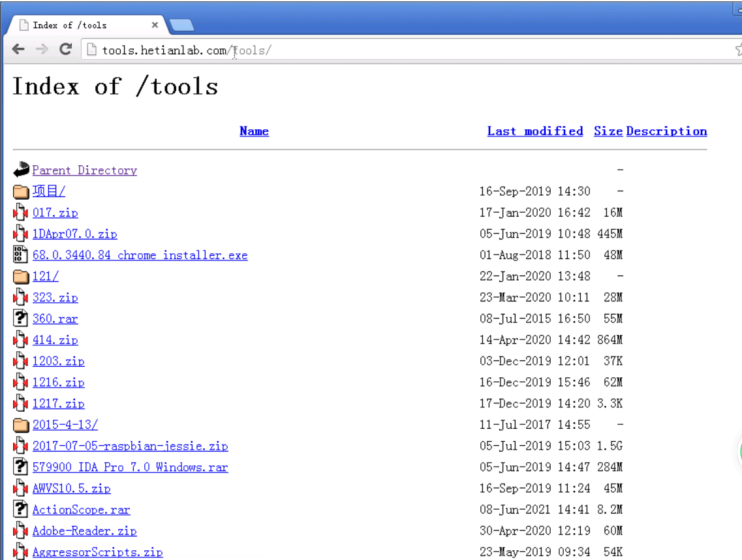Close the 'Index of /tools' tab
This screenshot has height=560, width=742.
155,25
